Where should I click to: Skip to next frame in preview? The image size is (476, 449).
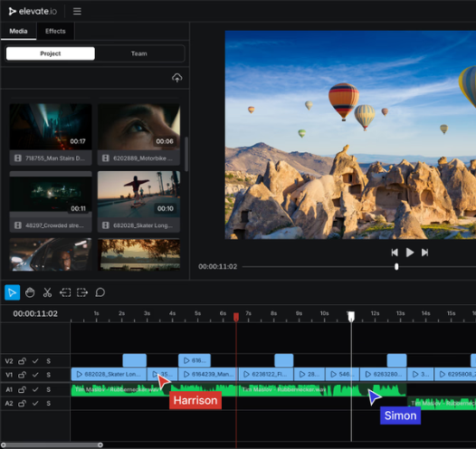click(424, 253)
